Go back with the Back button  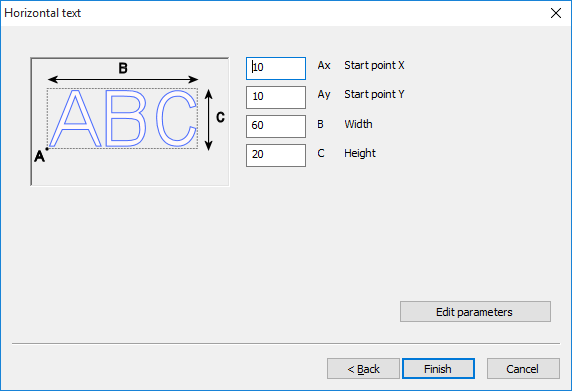[363, 368]
